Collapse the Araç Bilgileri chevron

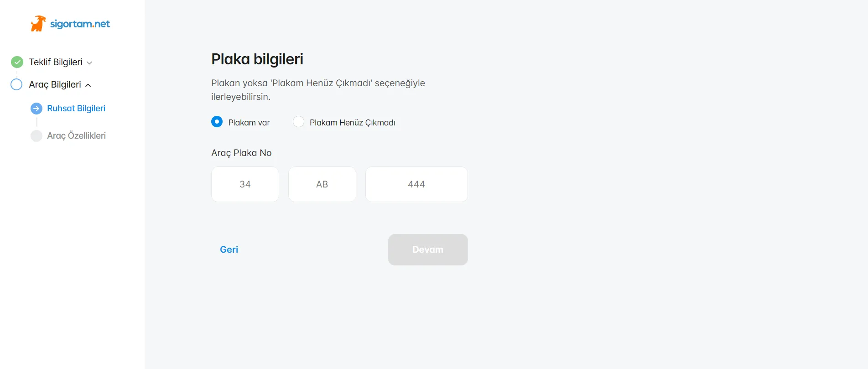[x=88, y=85]
